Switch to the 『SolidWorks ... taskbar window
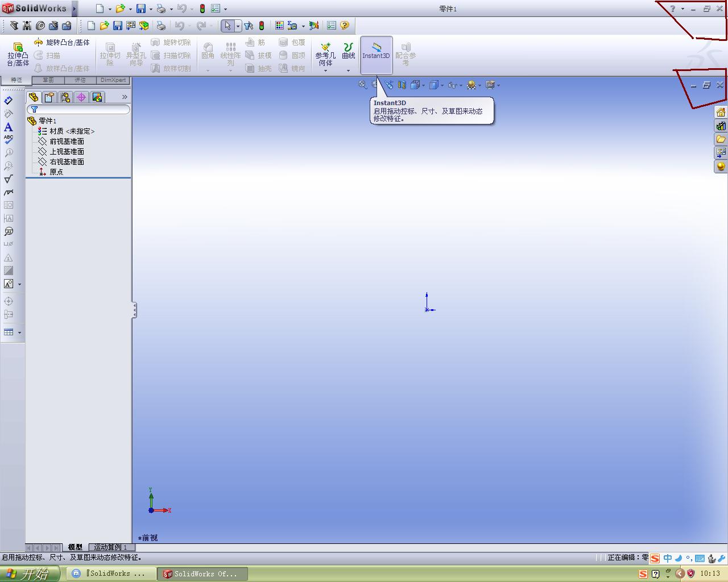Screen dimensions: 728x582 (x=110, y=574)
